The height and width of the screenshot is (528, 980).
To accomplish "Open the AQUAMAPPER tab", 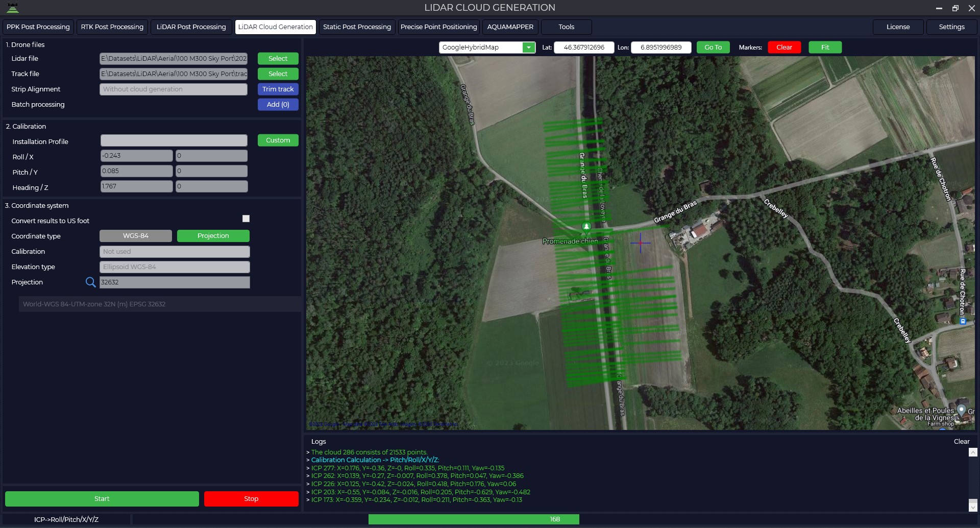I will pyautogui.click(x=510, y=27).
